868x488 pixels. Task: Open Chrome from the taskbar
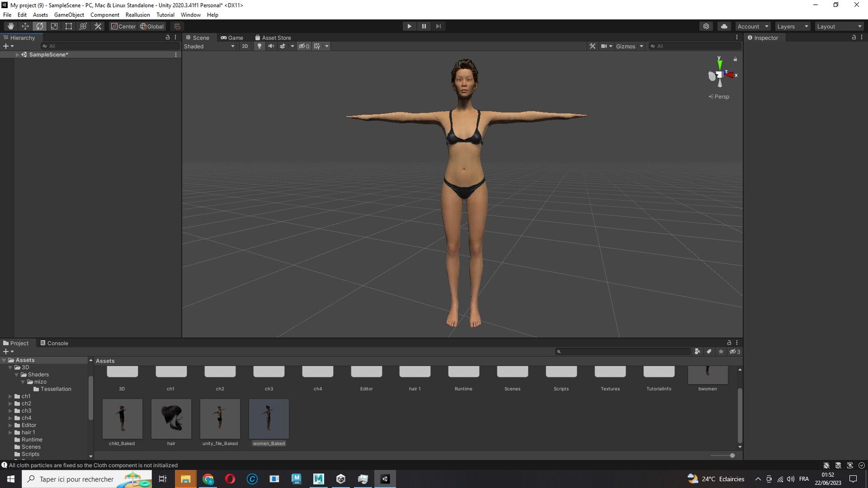pyautogui.click(x=208, y=479)
